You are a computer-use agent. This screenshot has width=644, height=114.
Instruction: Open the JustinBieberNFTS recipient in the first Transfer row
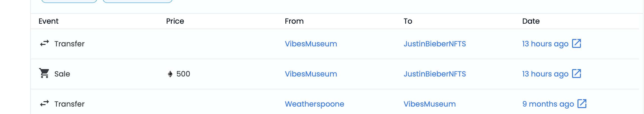(x=435, y=44)
